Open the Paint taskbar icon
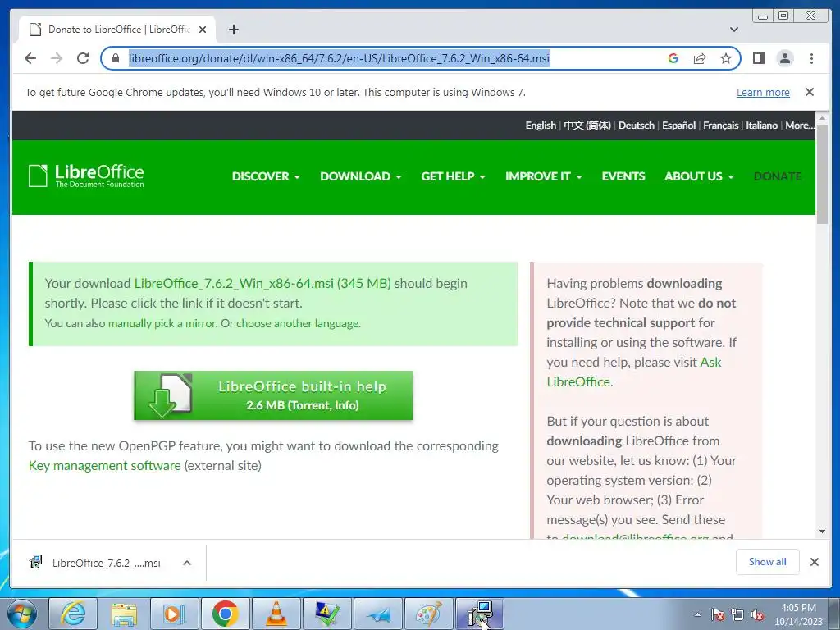The height and width of the screenshot is (630, 840). [428, 614]
